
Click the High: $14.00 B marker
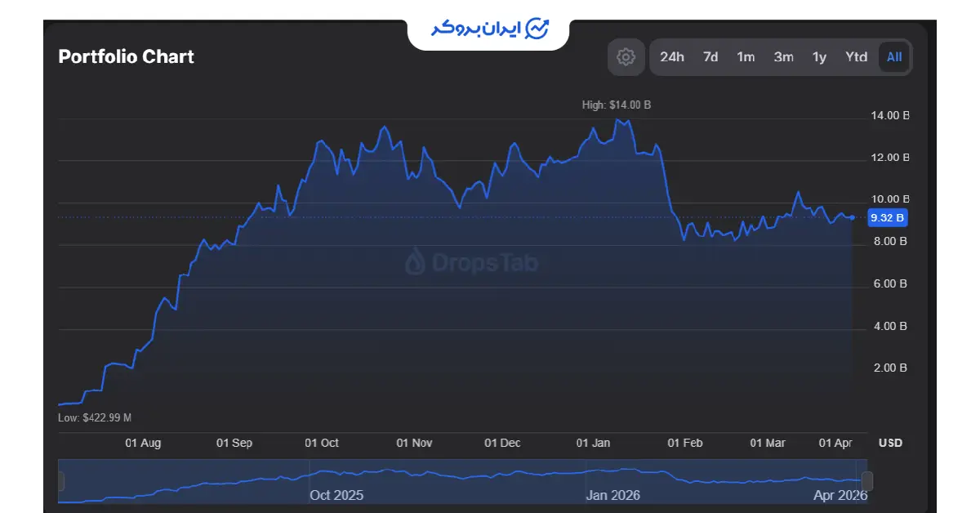pyautogui.click(x=616, y=105)
